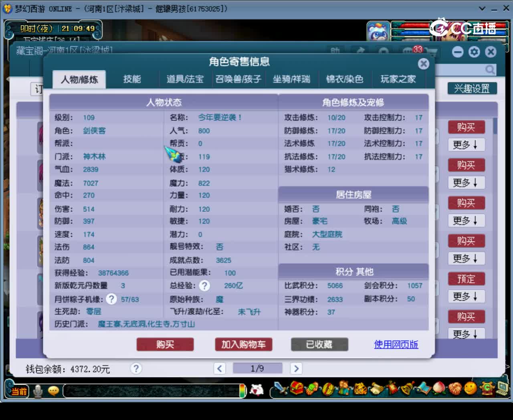The height and width of the screenshot is (420, 513).
Task: Click the help icon beside 总经验
Action: (x=204, y=285)
